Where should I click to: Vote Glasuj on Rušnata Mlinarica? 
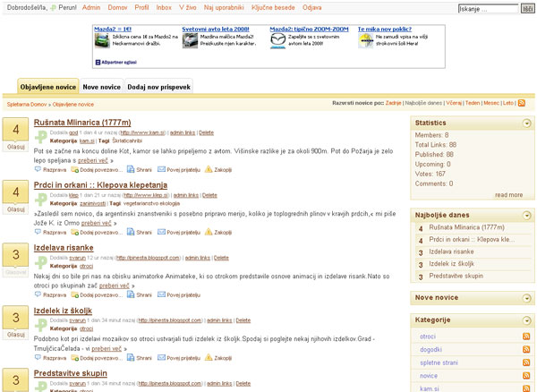[16, 147]
